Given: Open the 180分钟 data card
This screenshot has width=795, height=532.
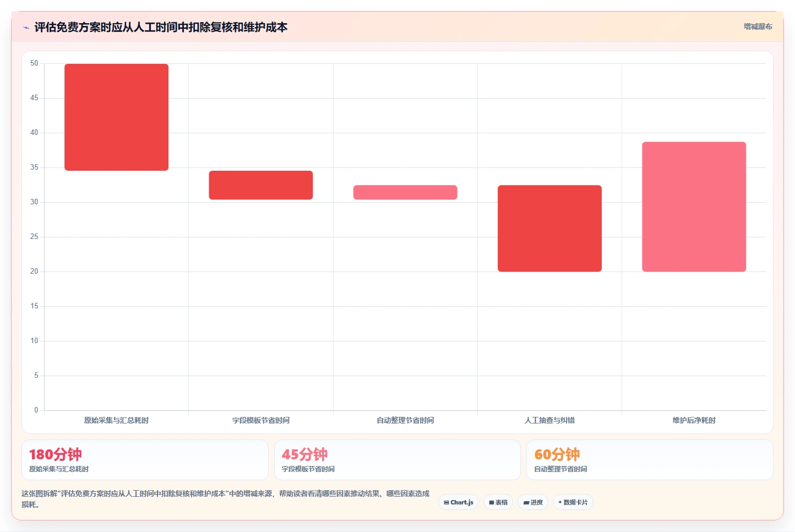Looking at the screenshot, I should pyautogui.click(x=145, y=460).
